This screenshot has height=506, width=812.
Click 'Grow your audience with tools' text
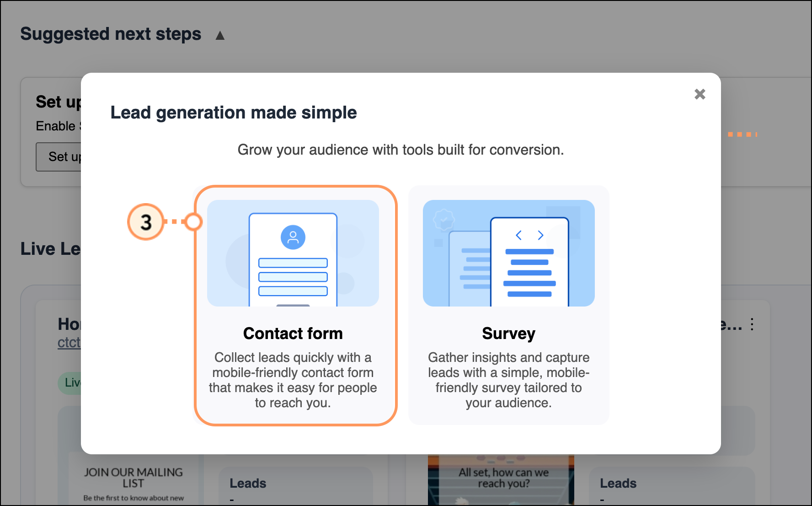tap(401, 150)
